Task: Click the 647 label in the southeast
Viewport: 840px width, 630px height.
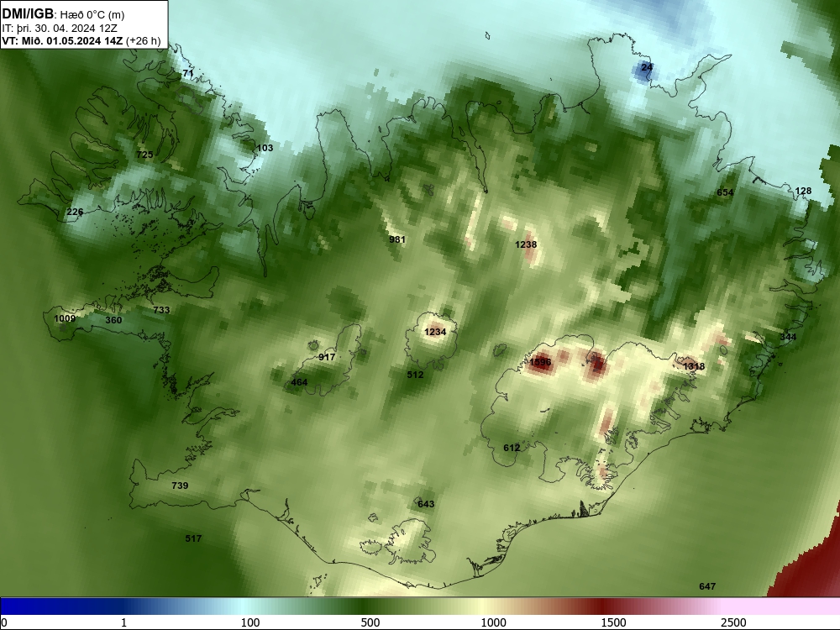Action: coord(707,586)
